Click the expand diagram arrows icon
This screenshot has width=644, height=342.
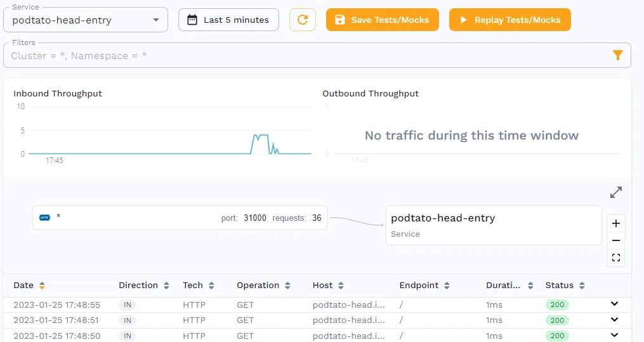[615, 192]
